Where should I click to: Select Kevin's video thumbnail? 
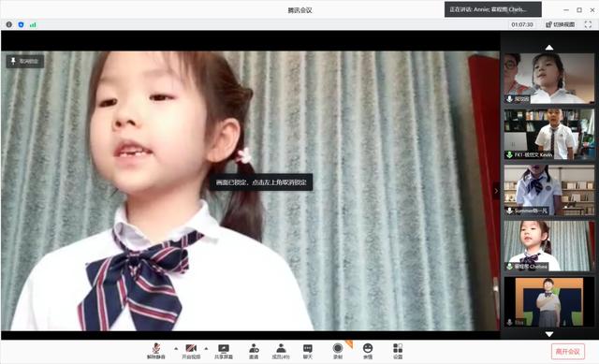click(x=549, y=134)
